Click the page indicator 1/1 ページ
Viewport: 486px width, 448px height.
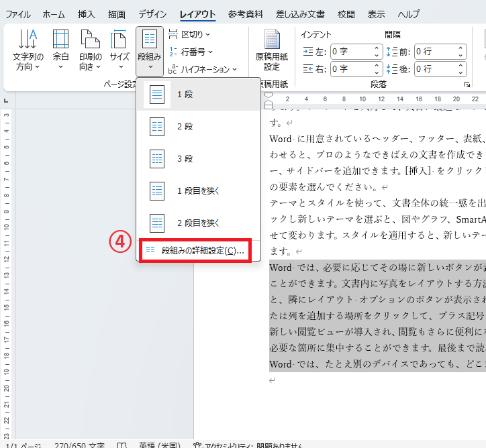point(23,445)
